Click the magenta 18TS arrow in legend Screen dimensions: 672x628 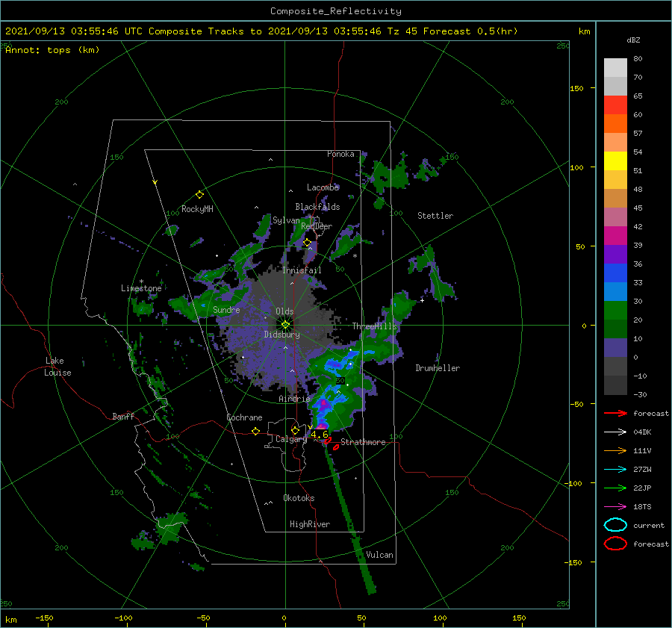tap(615, 507)
